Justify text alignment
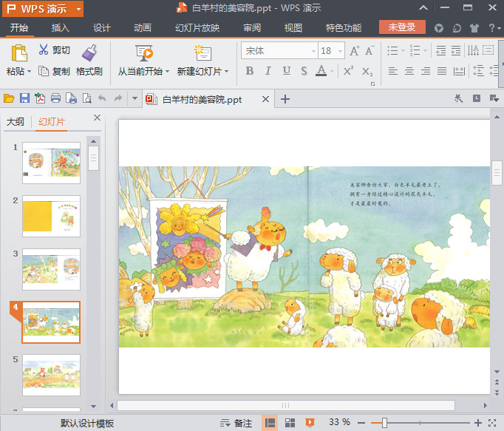The height and width of the screenshot is (431, 504). [442, 71]
